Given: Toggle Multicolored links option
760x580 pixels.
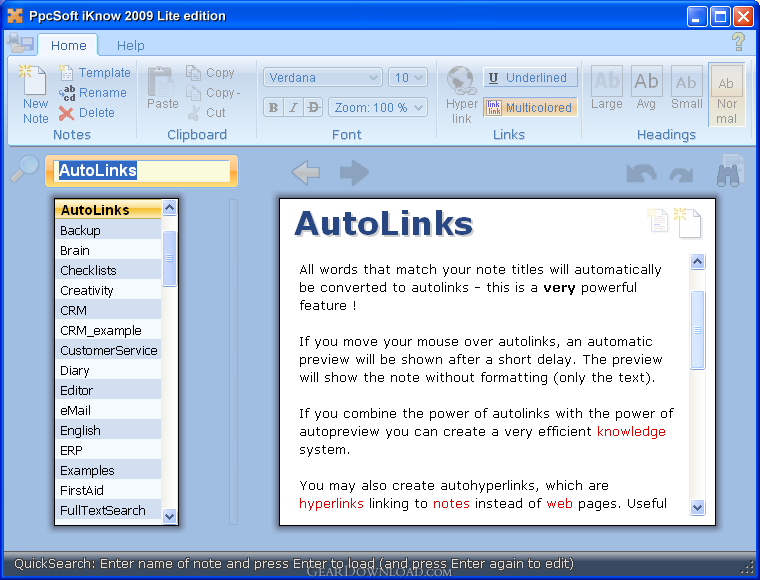Looking at the screenshot, I should click(530, 108).
